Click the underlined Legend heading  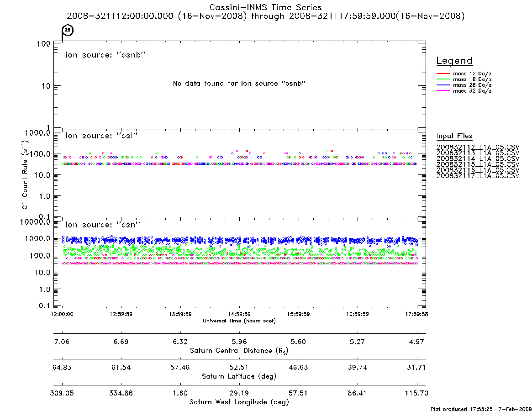[454, 61]
